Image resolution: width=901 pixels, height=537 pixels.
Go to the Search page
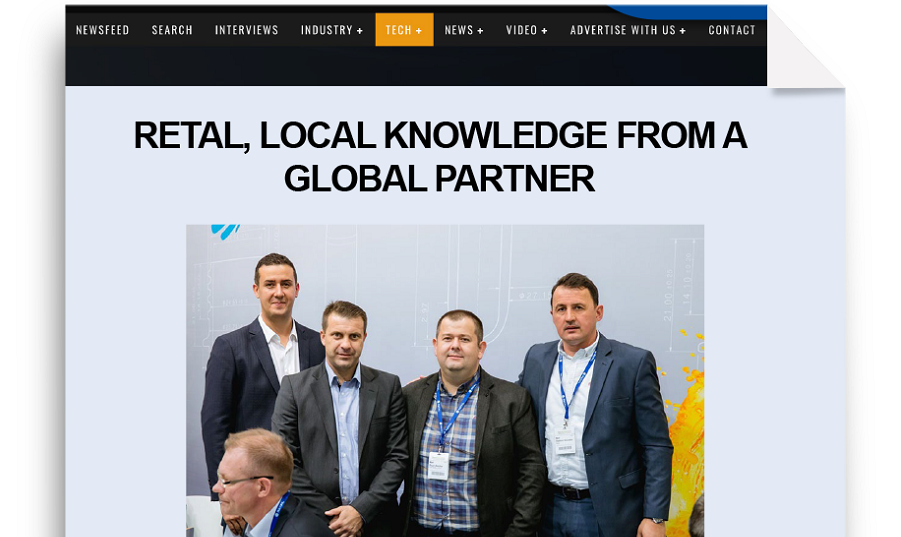tap(172, 30)
